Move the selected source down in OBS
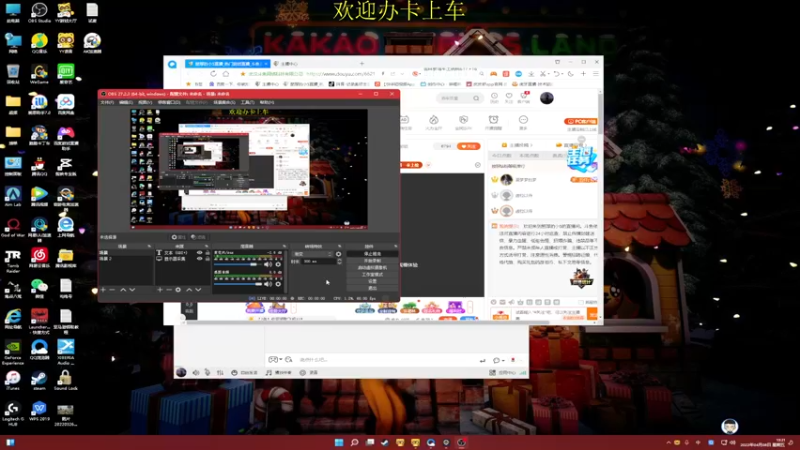The image size is (800, 450). pos(198,290)
